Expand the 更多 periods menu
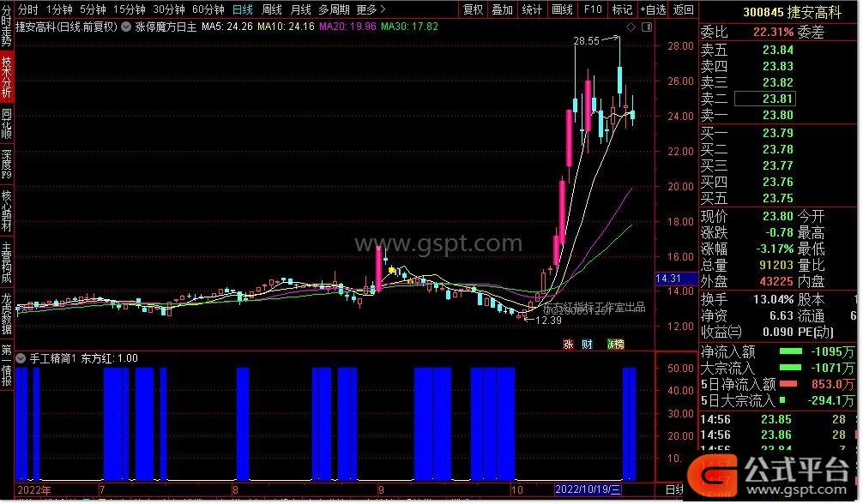This screenshot has width=863, height=504. 371,9
